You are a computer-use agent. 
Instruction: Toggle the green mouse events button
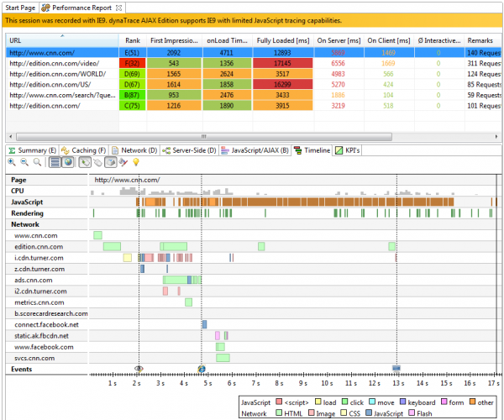click(x=85, y=162)
